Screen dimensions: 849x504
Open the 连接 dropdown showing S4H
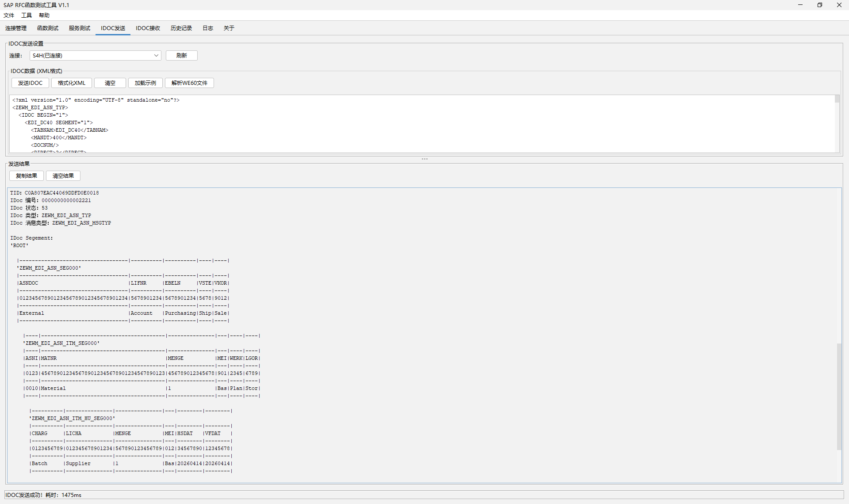(95, 56)
